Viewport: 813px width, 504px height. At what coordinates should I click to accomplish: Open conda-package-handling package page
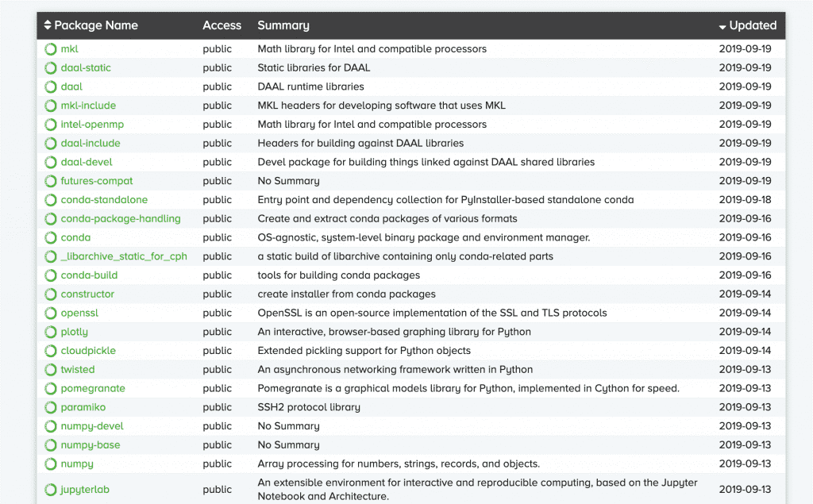(x=121, y=219)
